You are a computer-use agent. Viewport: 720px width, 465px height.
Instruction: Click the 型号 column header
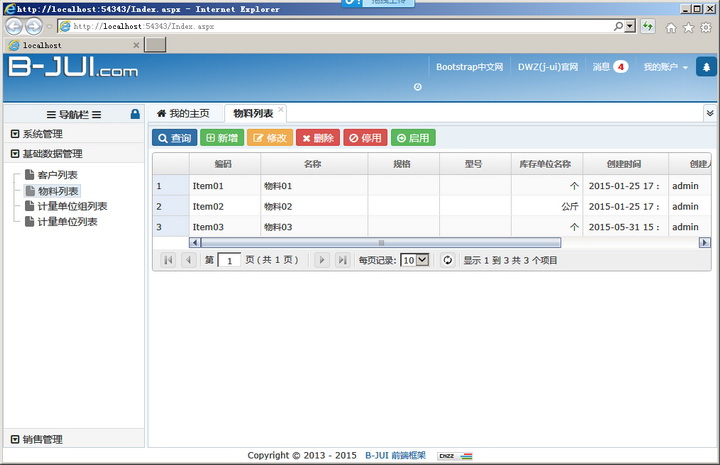tap(475, 164)
